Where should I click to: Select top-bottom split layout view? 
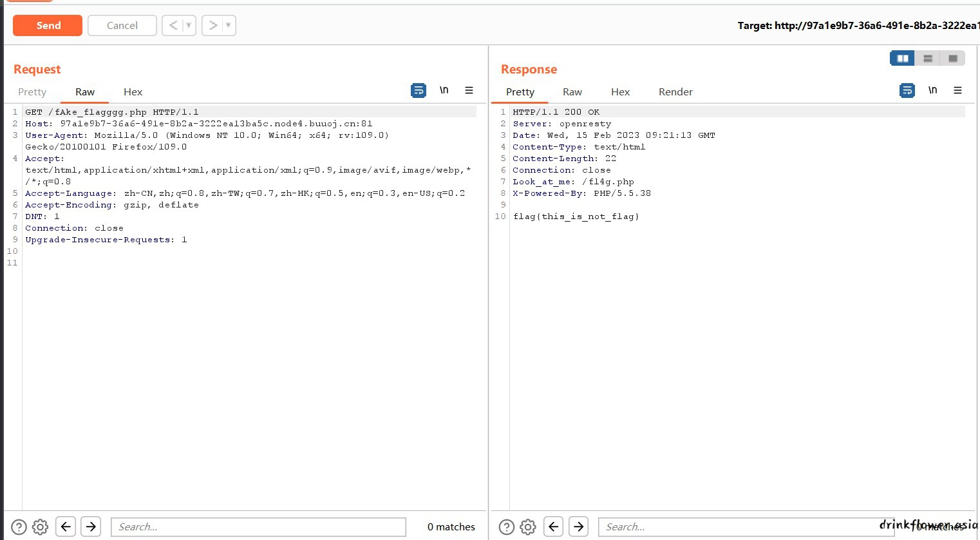[928, 59]
